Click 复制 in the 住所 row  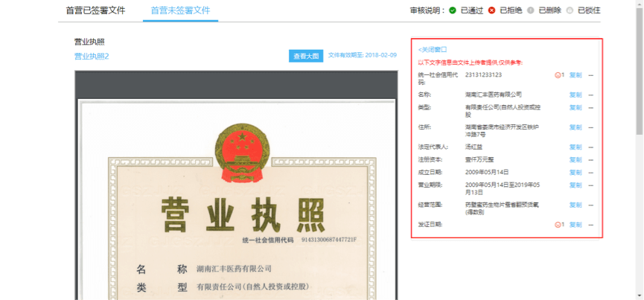point(576,127)
